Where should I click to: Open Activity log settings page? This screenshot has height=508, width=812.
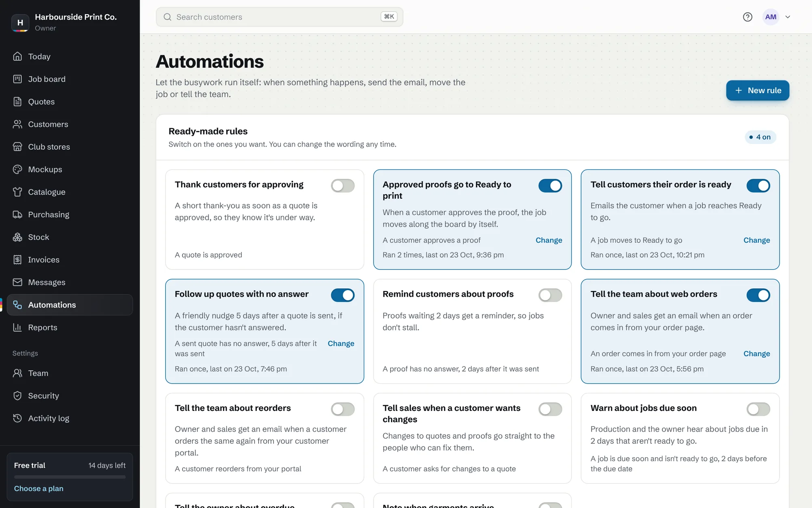pos(70,418)
